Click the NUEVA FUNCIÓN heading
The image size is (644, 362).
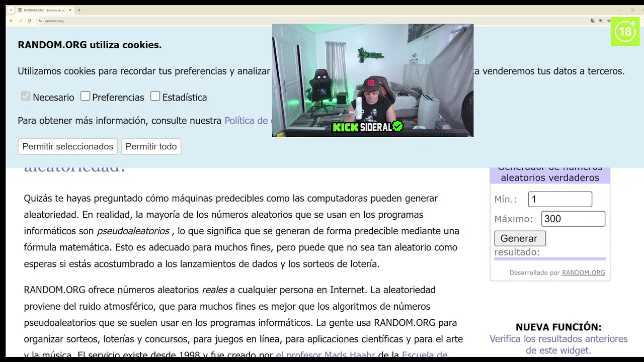558,327
